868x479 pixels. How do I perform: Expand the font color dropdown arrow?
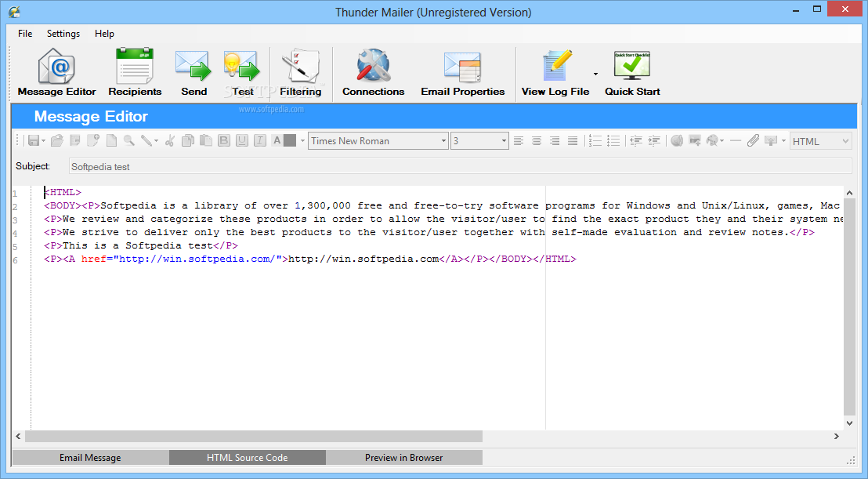(x=302, y=140)
